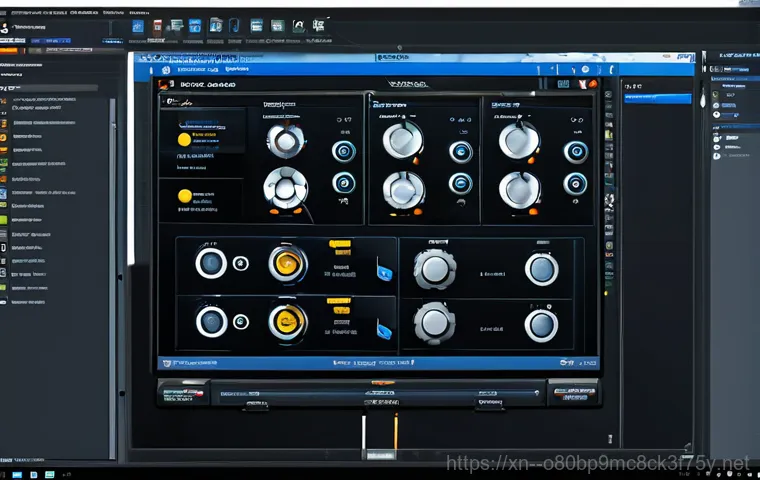Click the lower gear-shaped gray knob in the lower-right section
760x480 pixels.
434,322
